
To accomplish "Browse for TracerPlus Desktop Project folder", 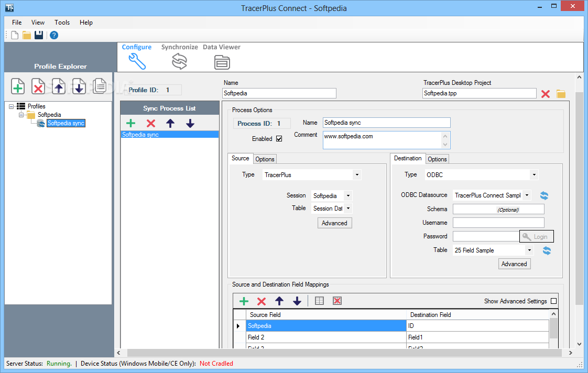I will click(x=561, y=94).
